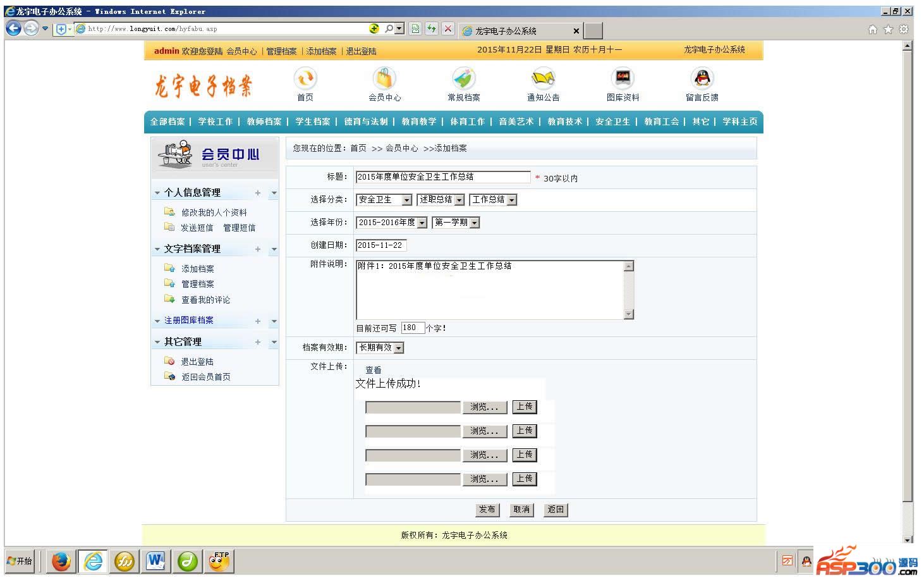924x578 pixels.
Task: Click the browser forward arrow
Action: point(31,28)
